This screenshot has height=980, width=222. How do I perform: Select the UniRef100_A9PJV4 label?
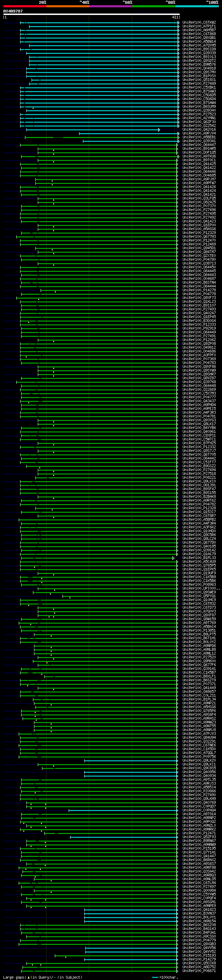click(199, 133)
